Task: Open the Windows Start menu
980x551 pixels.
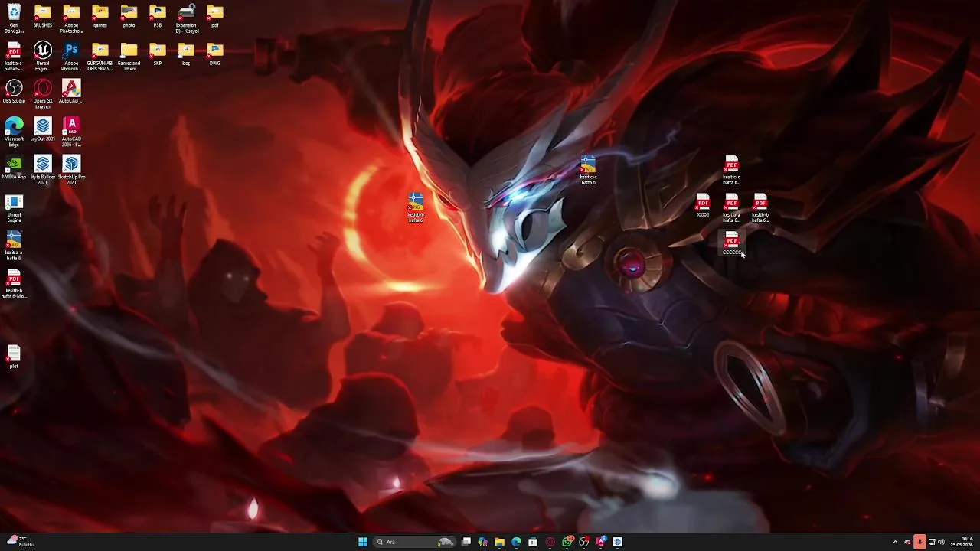Action: coord(363,542)
